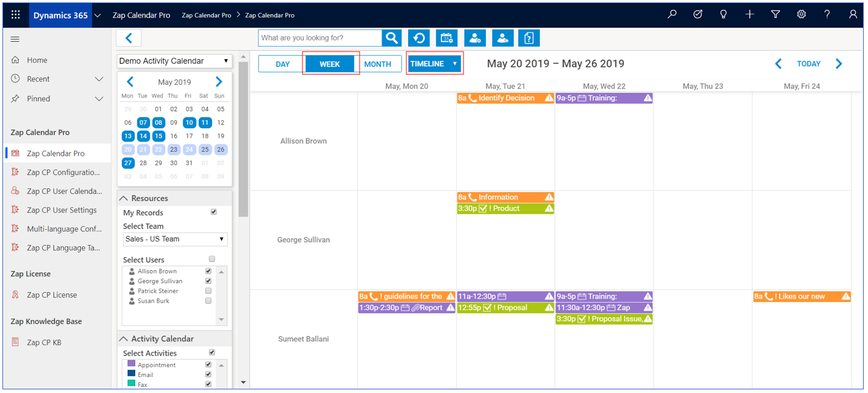Check Patrick Steiner user checkbox
The height and width of the screenshot is (393, 868).
coord(208,290)
